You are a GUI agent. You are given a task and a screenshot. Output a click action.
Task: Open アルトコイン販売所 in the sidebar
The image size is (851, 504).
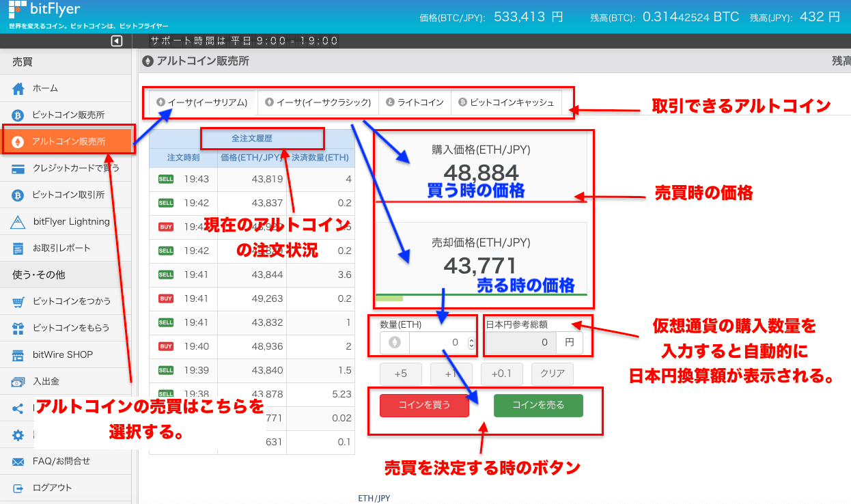67,141
